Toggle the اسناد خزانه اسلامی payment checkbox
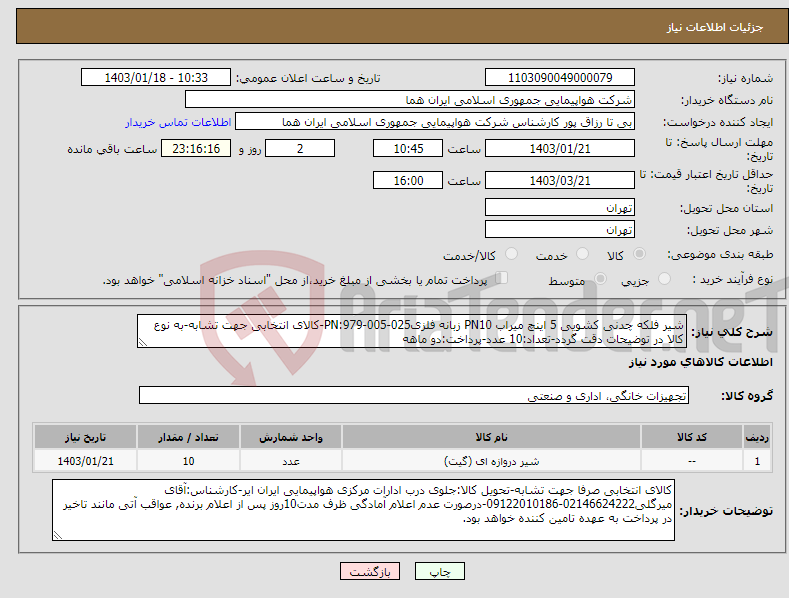789x598 pixels. 501,278
